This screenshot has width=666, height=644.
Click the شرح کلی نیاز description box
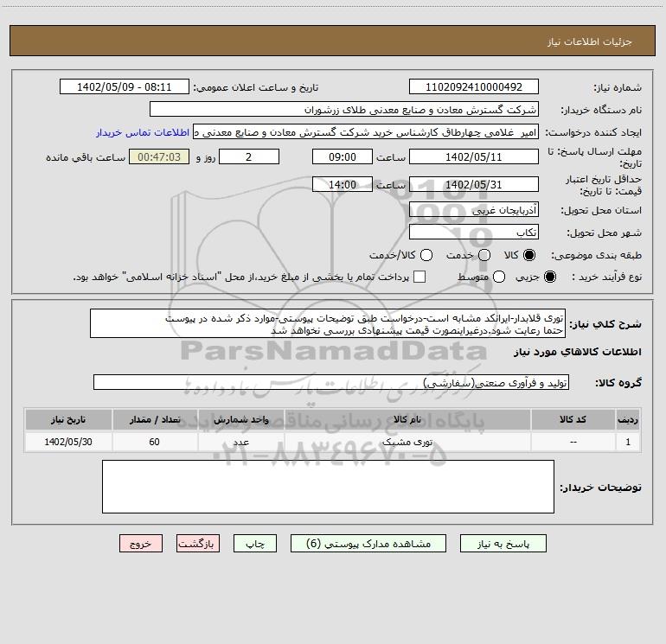[x=328, y=323]
